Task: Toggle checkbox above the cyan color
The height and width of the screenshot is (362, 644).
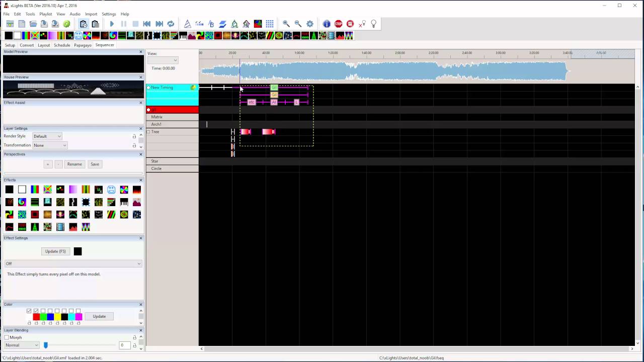Action: point(71,311)
